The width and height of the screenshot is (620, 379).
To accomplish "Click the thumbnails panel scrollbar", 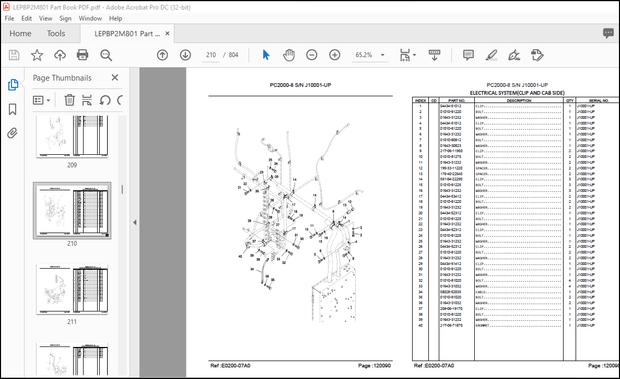I will [122, 190].
